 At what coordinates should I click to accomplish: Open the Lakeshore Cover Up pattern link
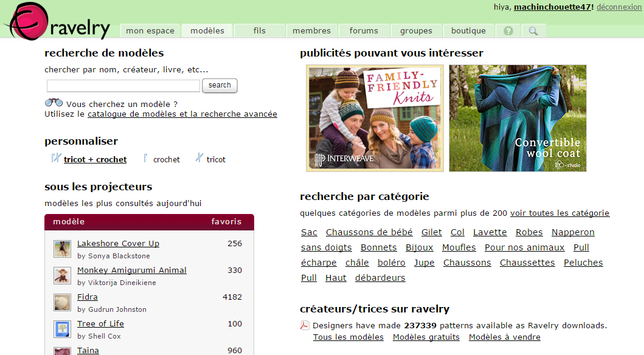click(x=119, y=243)
